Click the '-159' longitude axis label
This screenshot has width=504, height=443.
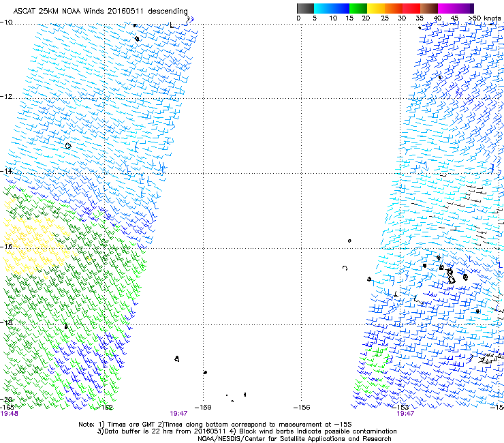tap(203, 408)
